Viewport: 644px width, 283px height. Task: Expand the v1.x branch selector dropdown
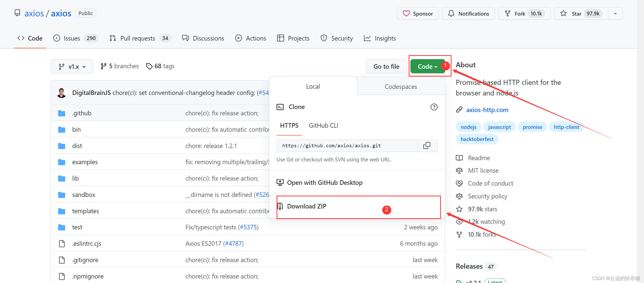point(72,66)
